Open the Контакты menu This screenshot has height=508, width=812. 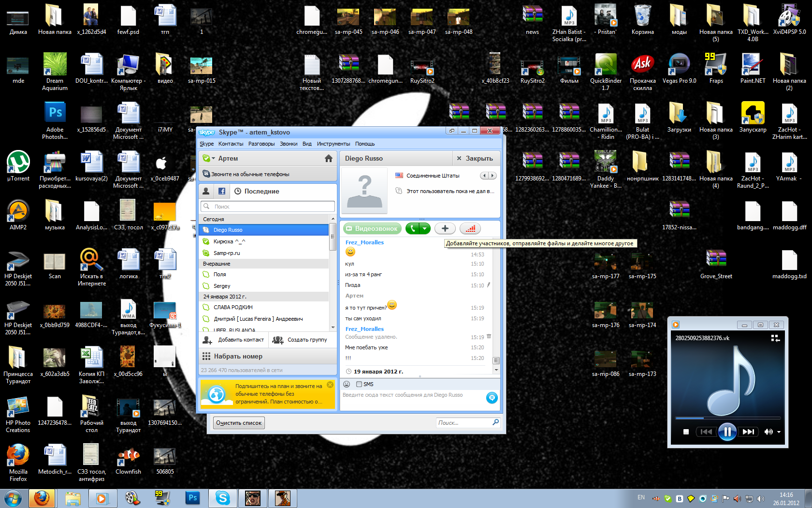(231, 144)
